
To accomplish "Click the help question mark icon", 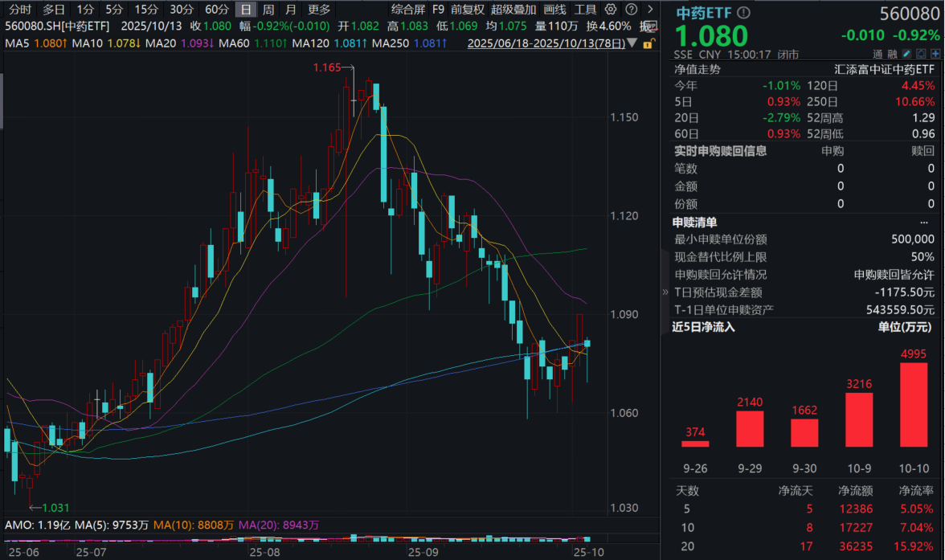I will (x=631, y=9).
